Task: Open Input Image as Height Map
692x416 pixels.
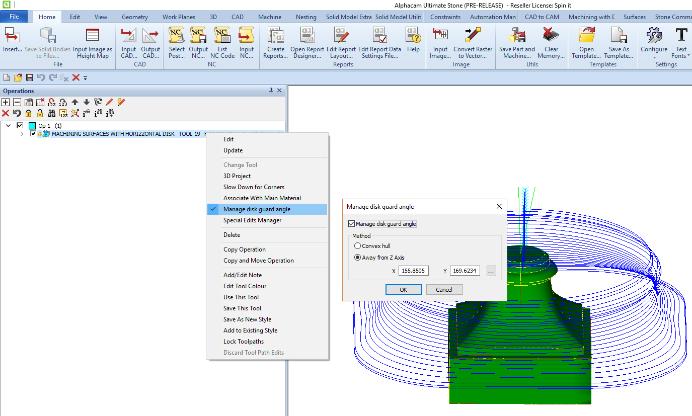Action: [x=92, y=43]
